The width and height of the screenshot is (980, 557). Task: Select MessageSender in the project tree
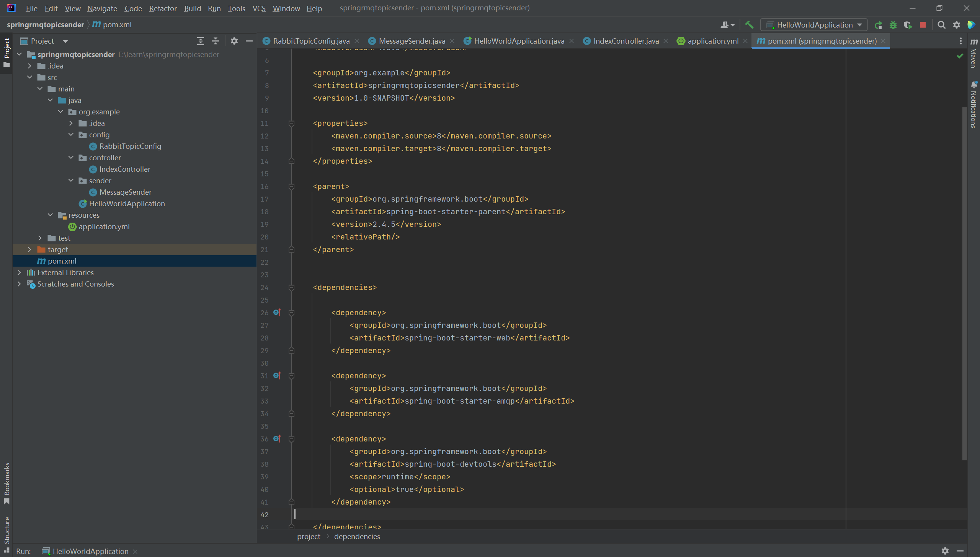125,192
